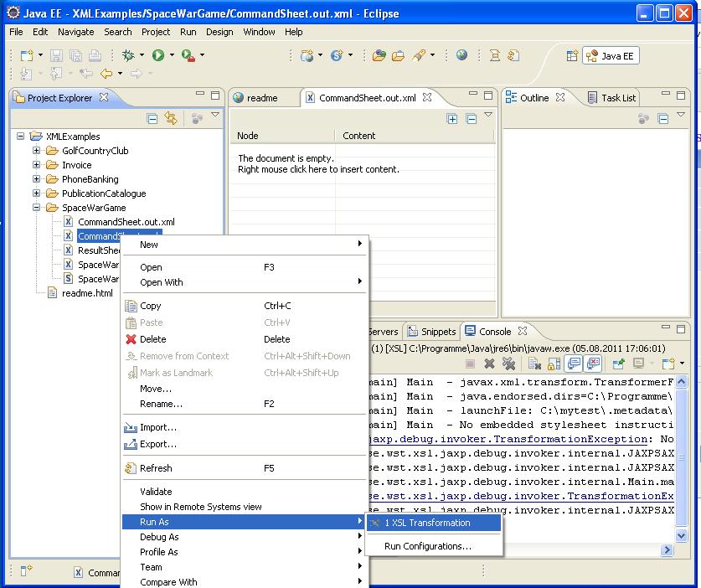
Task: Choose Refresh from the context menu
Action: click(244, 468)
